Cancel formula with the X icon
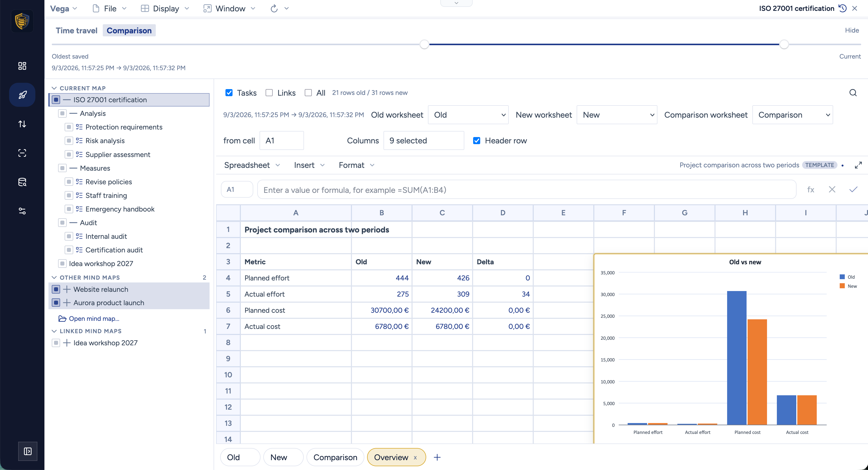 click(x=832, y=189)
